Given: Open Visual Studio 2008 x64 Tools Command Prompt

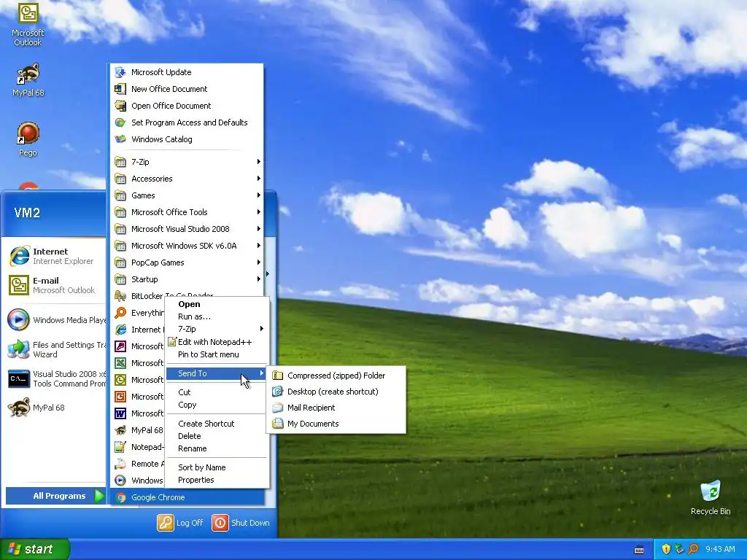Looking at the screenshot, I should point(56,378).
